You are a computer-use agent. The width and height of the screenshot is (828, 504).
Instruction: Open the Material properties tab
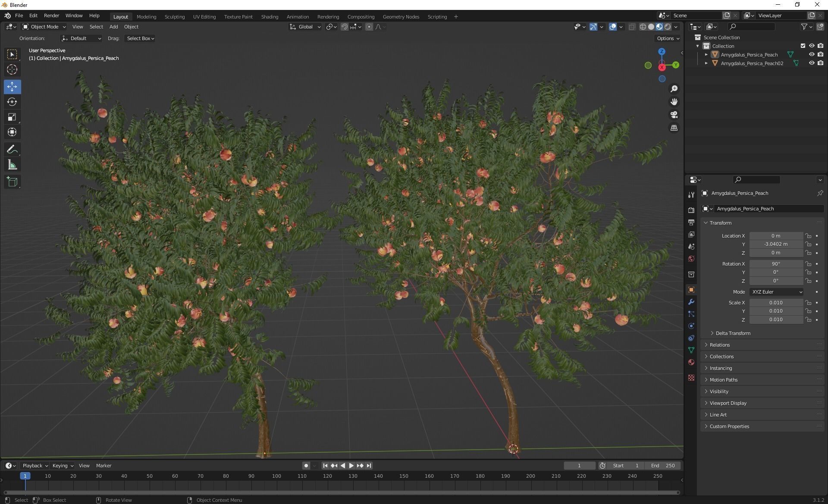[691, 362]
